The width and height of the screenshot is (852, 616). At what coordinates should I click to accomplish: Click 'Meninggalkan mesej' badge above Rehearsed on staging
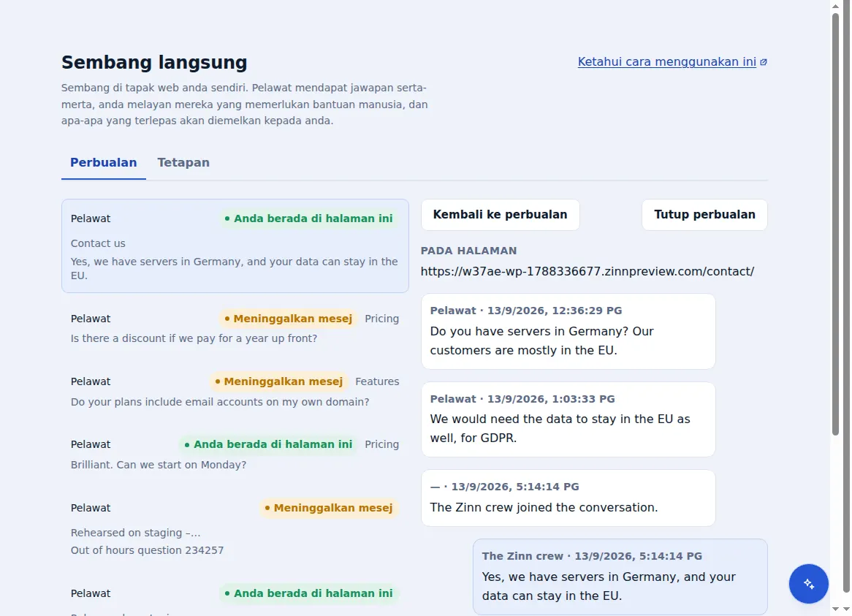[x=329, y=508]
